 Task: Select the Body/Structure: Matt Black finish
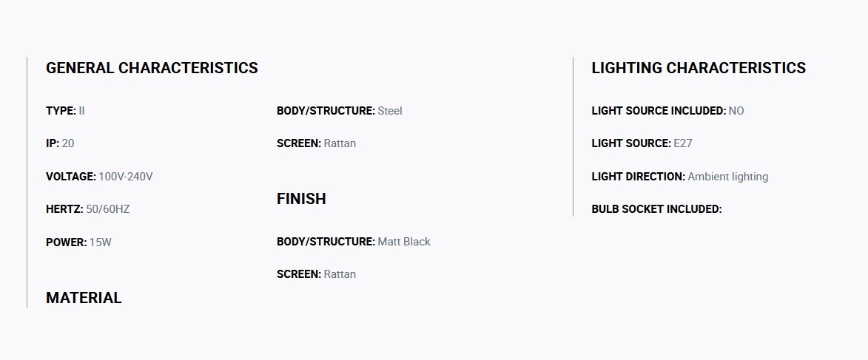pos(353,242)
